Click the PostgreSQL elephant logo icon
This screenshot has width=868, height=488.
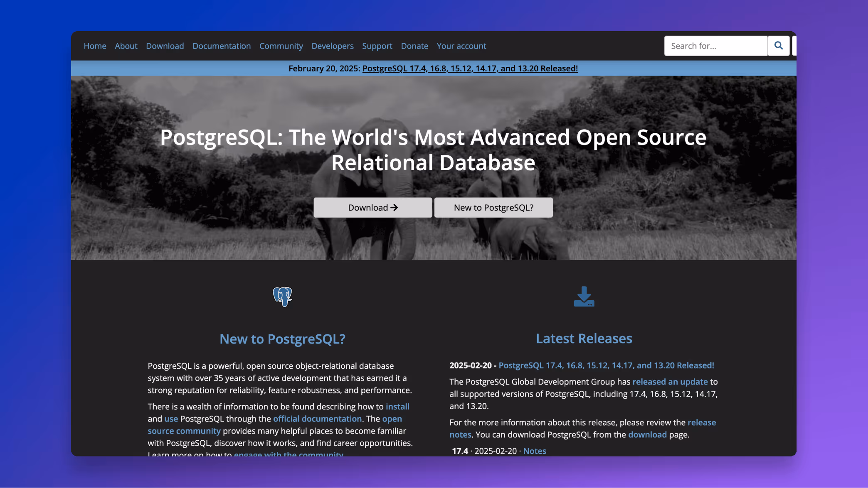pyautogui.click(x=282, y=297)
